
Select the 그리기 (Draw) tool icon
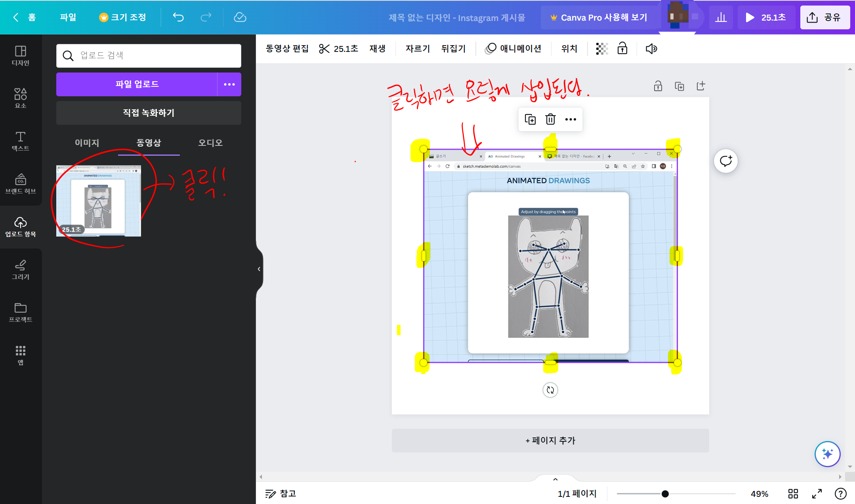click(20, 270)
